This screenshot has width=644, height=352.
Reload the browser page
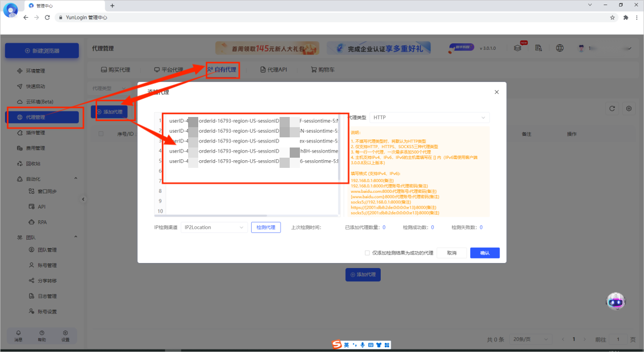tap(47, 17)
